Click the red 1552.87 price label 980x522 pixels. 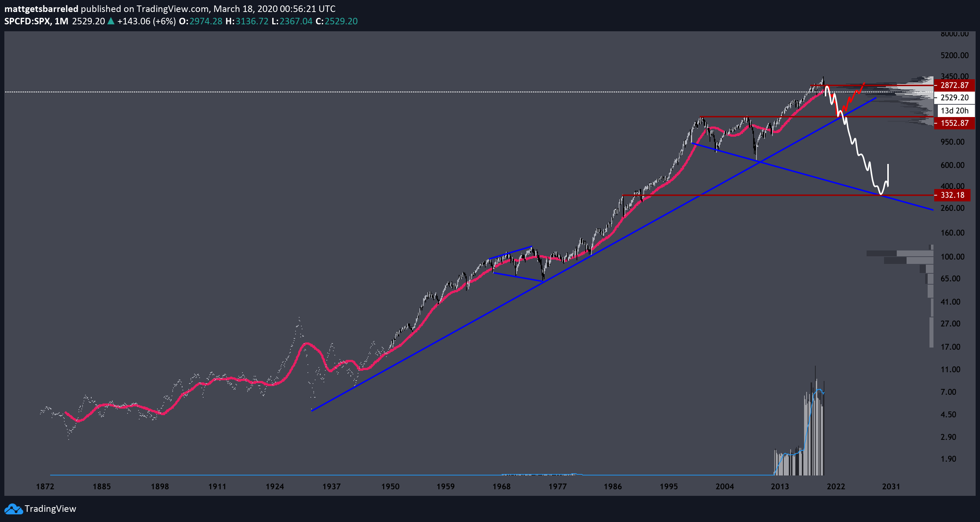[x=954, y=123]
